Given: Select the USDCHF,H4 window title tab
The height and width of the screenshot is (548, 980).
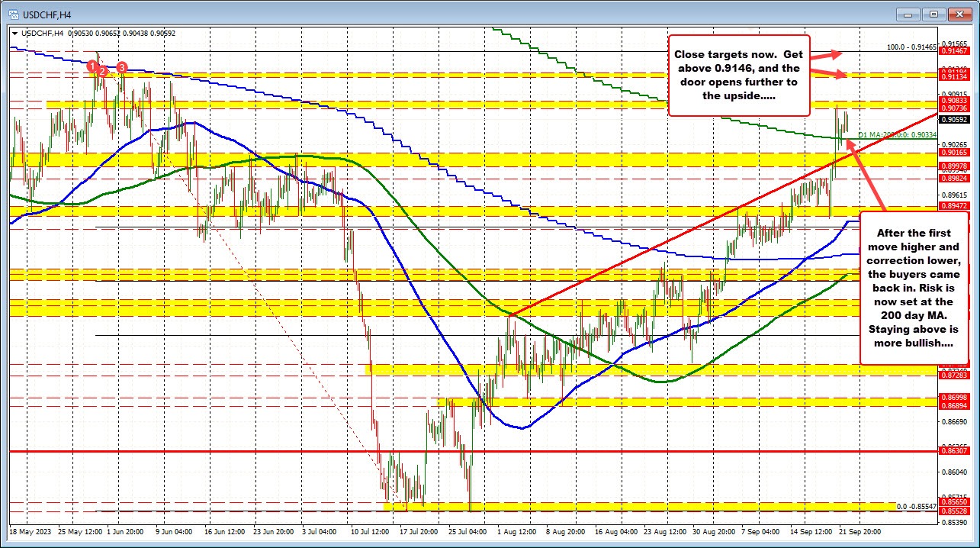Looking at the screenshot, I should pyautogui.click(x=46, y=14).
